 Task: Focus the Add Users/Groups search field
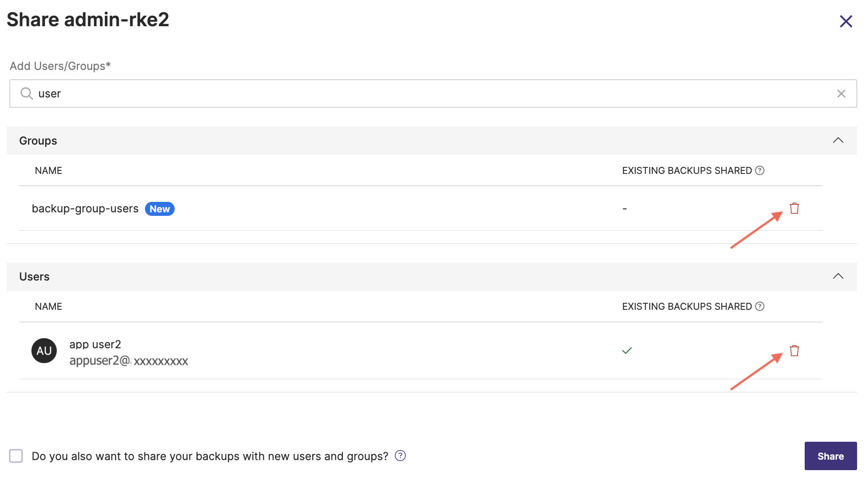point(432,94)
